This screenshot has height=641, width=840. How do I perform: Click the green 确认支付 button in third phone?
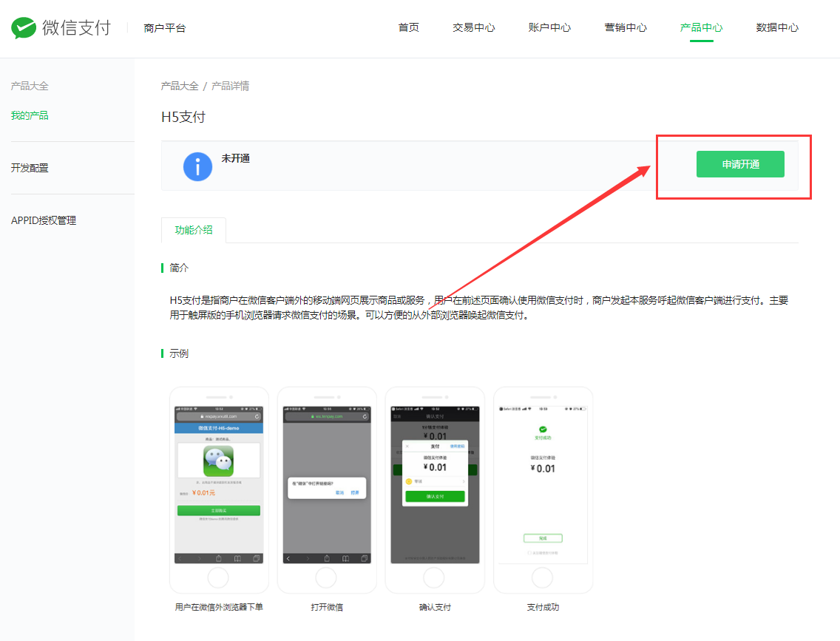point(435,496)
